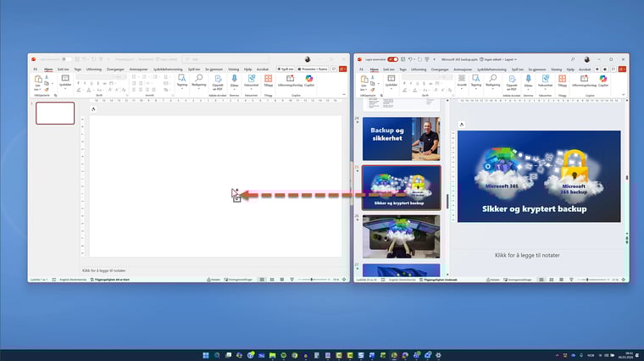Fit slide to window icon in right status bar
This screenshot has width=644, height=361.
(x=624, y=280)
